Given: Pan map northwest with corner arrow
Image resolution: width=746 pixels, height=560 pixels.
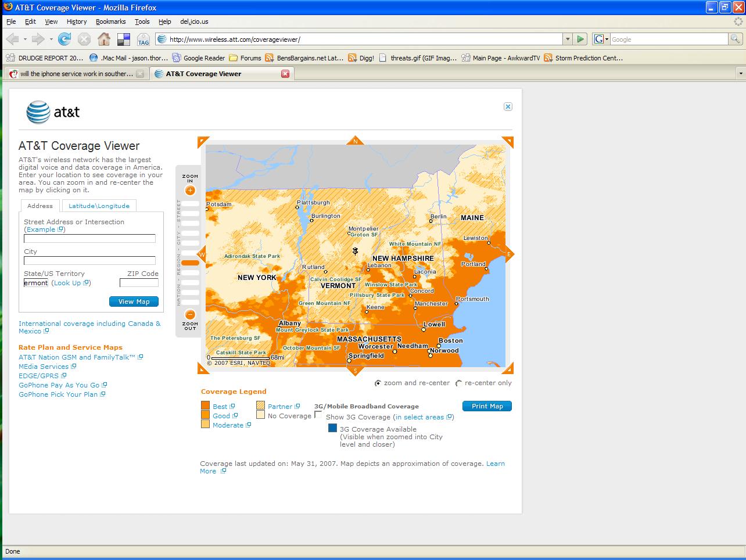Looking at the screenshot, I should coord(202,141).
